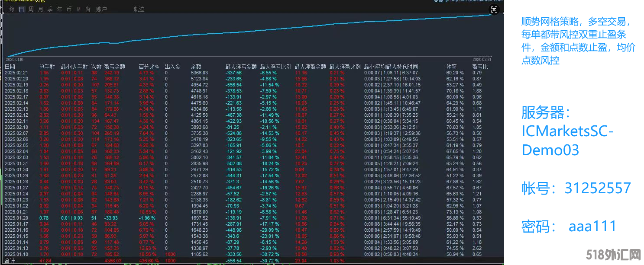Click the image text recognition icon
The width and height of the screenshot is (644, 265).
494,10
